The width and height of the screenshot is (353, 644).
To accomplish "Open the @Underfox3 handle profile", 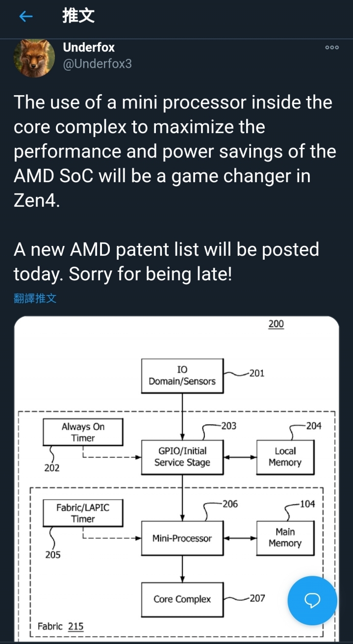I will [97, 64].
